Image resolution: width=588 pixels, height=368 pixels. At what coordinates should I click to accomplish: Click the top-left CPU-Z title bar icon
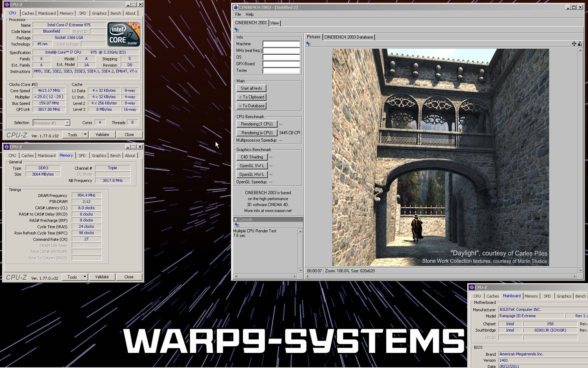coord(7,5)
